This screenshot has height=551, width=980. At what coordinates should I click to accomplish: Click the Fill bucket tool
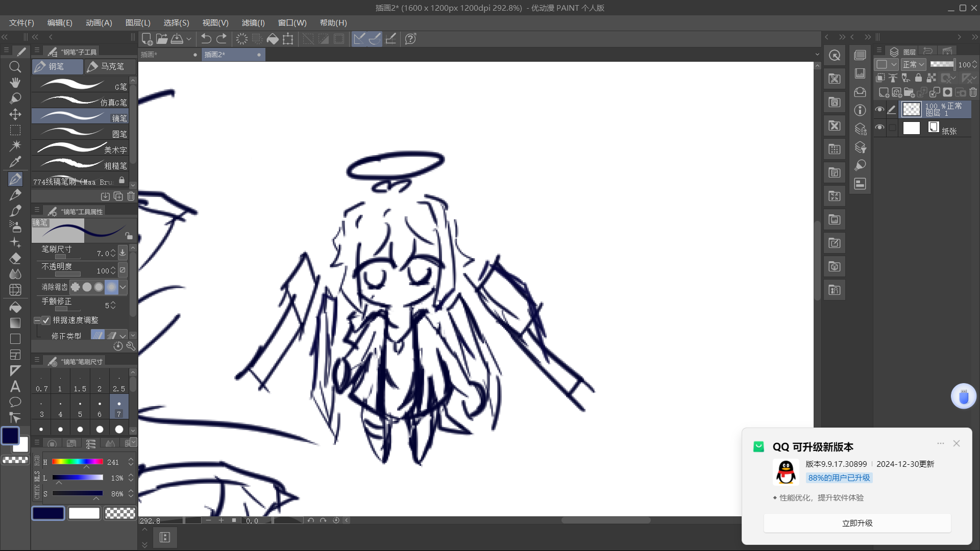(15, 307)
